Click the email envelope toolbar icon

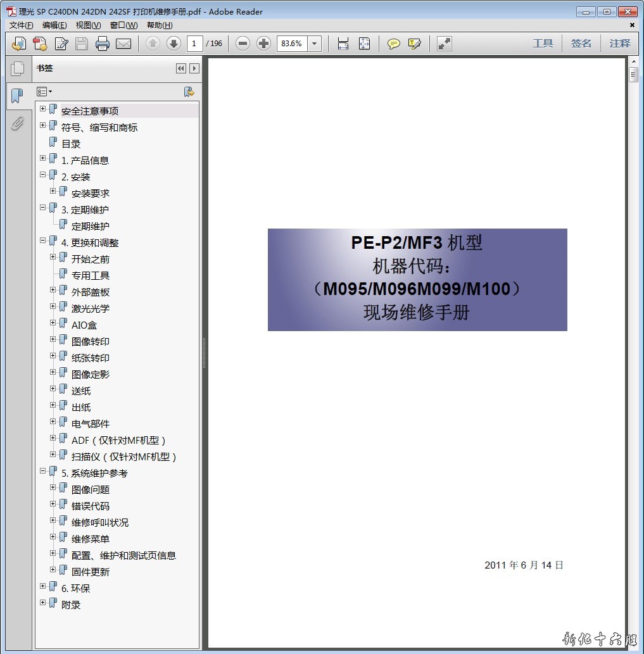pyautogui.click(x=123, y=44)
